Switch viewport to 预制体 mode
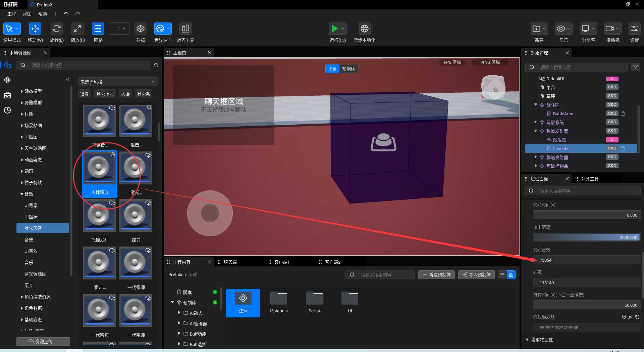This screenshot has width=644, height=352. pos(348,69)
